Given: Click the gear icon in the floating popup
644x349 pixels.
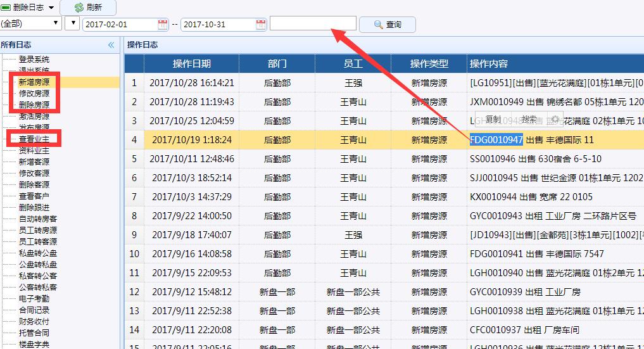Looking at the screenshot, I should click(x=555, y=119).
